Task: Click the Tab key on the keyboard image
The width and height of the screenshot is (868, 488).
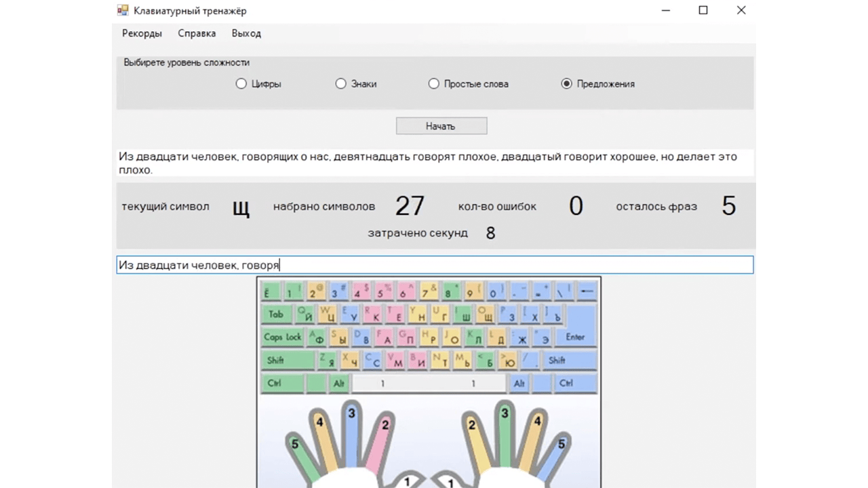Action: pyautogui.click(x=277, y=314)
